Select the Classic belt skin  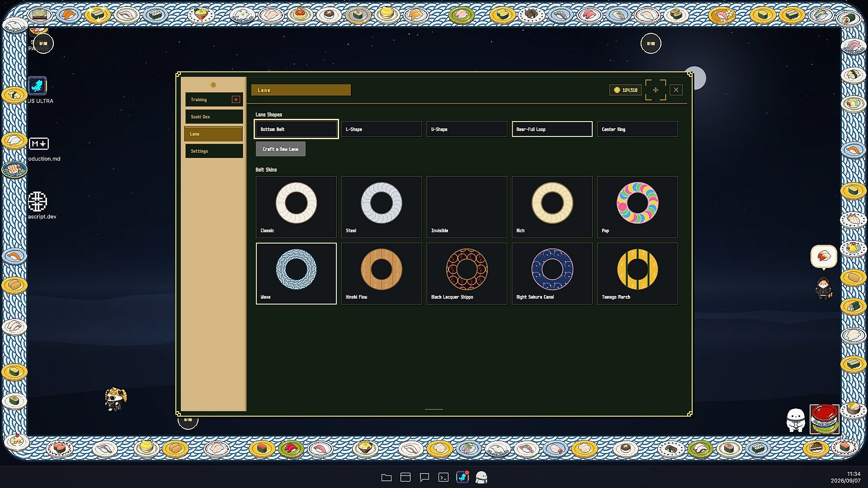[x=296, y=207]
